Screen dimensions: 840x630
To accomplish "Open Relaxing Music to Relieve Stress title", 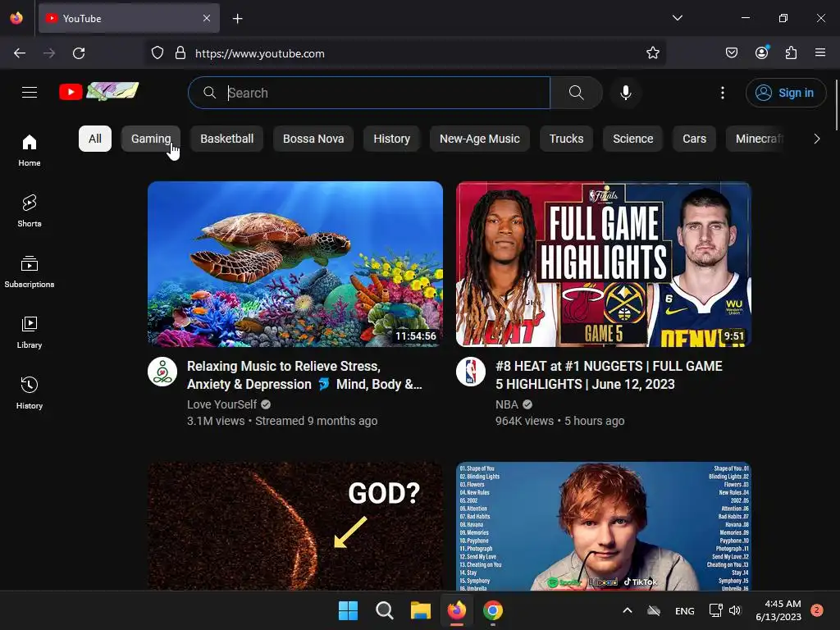I will [304, 375].
